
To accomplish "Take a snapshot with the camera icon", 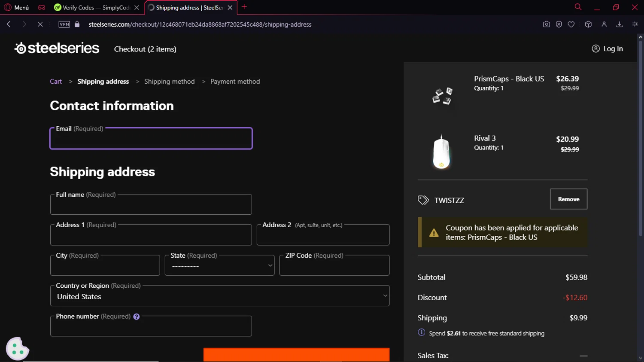I will [546, 24].
